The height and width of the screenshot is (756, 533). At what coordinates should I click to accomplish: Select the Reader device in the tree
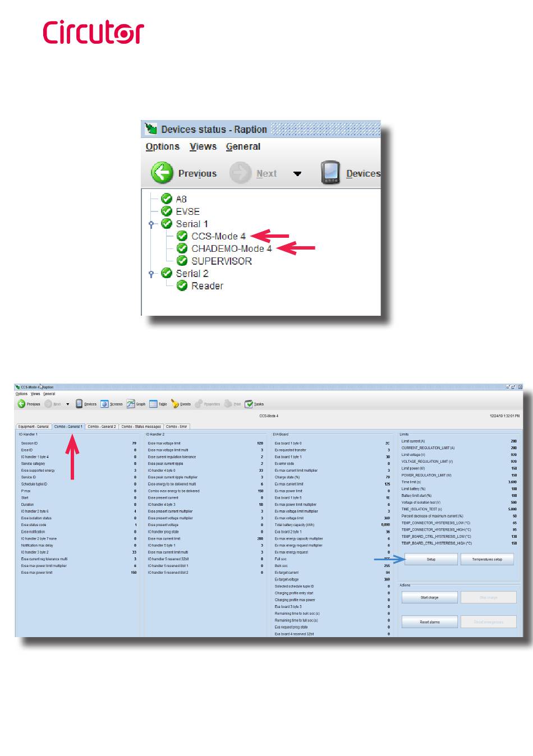pos(208,286)
